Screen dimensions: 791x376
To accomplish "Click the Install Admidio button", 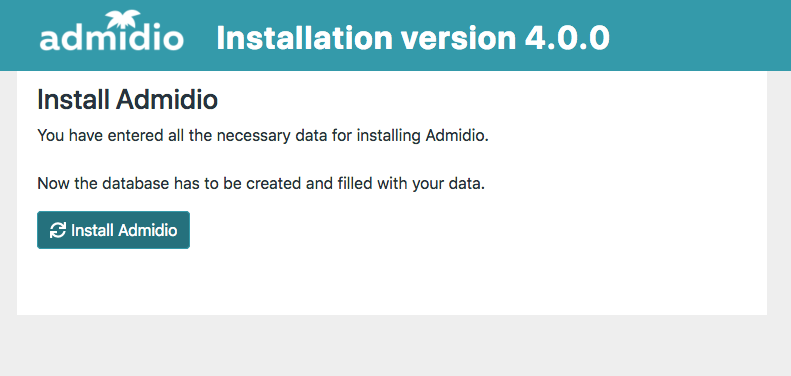I will coord(114,230).
